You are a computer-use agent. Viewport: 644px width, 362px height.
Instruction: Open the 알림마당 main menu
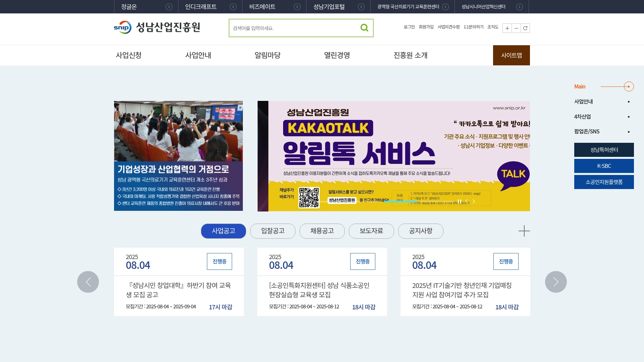coord(268,55)
